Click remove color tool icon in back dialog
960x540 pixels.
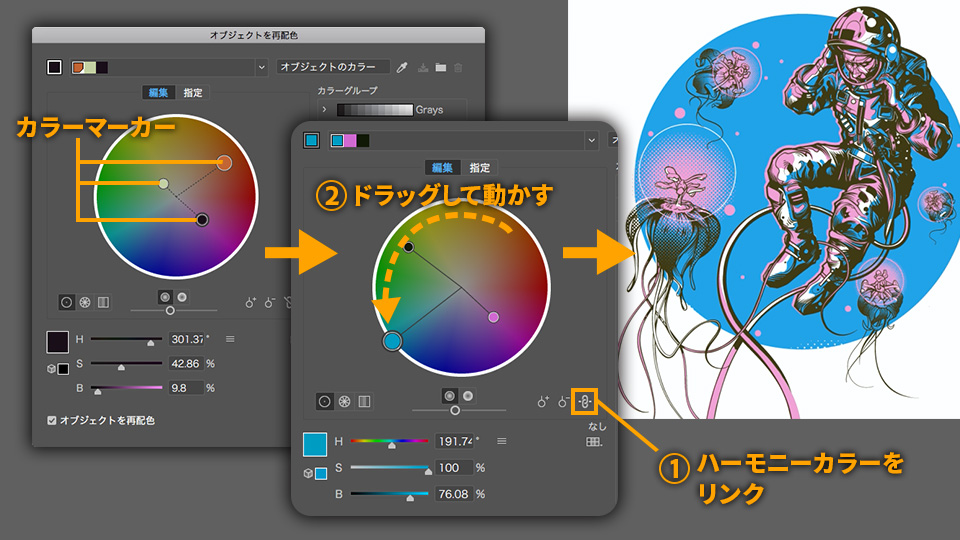click(x=270, y=302)
